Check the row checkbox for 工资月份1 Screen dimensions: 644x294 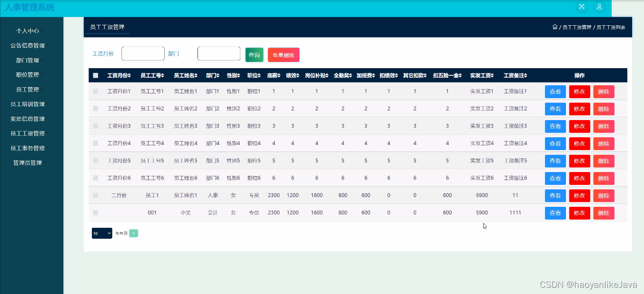pos(96,91)
